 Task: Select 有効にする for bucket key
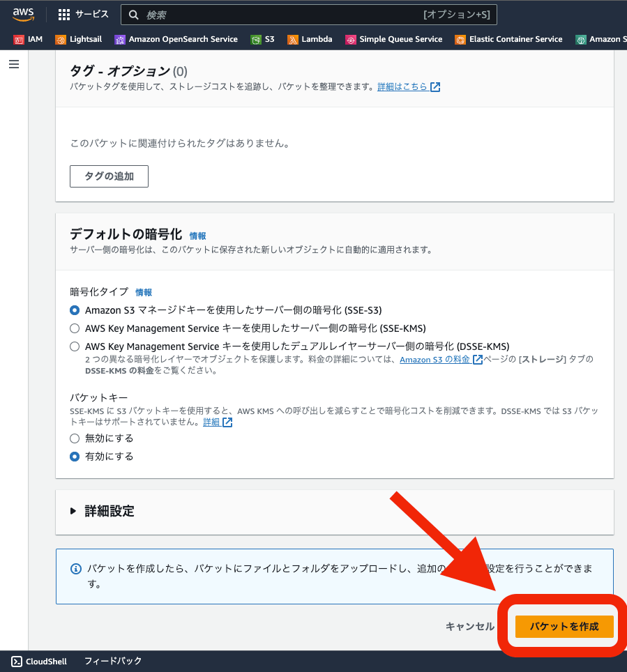click(75, 457)
